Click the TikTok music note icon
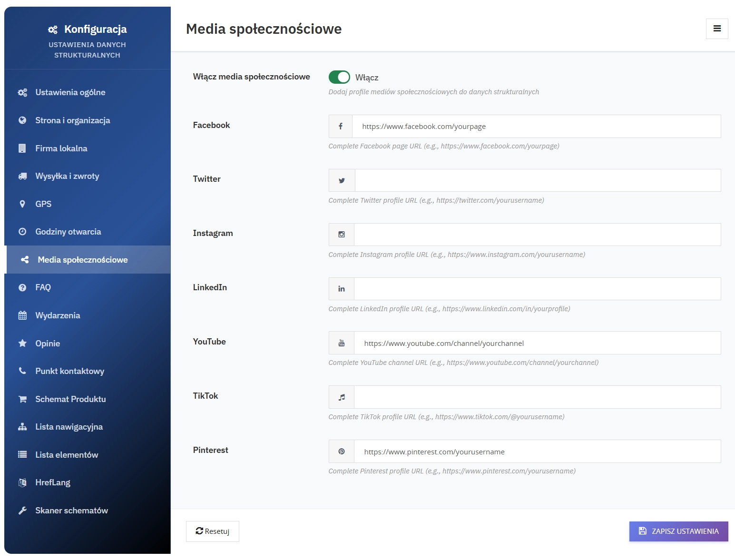735x560 pixels. point(342,397)
